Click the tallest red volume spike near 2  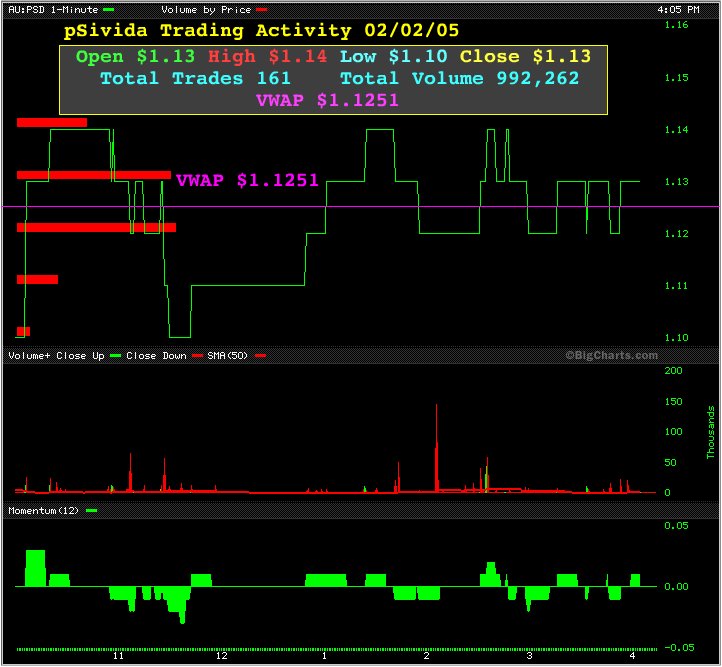click(437, 447)
